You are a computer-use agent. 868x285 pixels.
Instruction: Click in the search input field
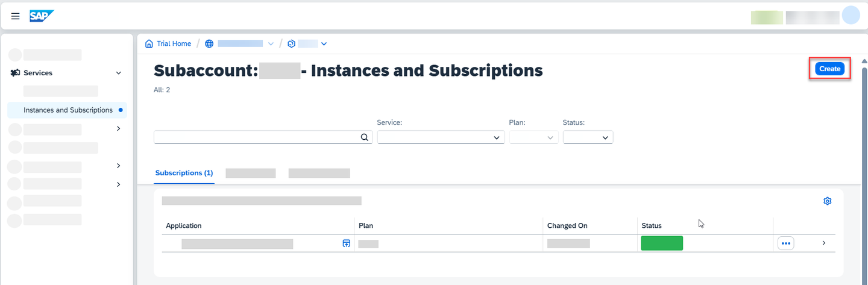pos(263,137)
